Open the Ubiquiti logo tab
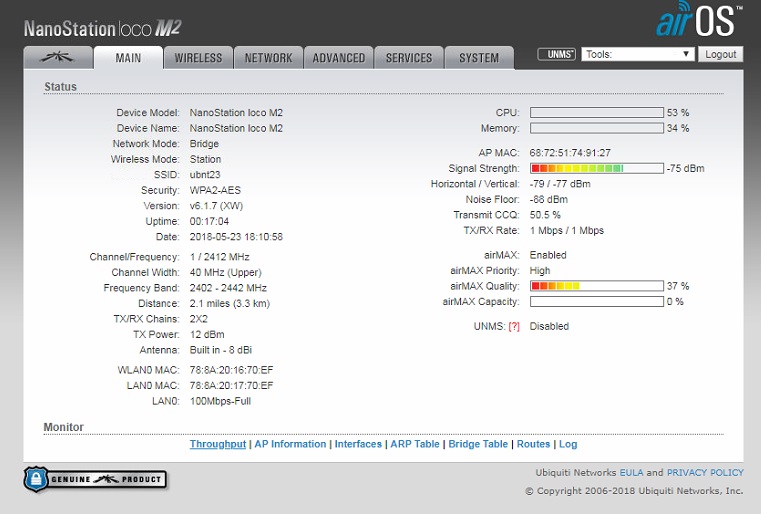 (x=58, y=58)
